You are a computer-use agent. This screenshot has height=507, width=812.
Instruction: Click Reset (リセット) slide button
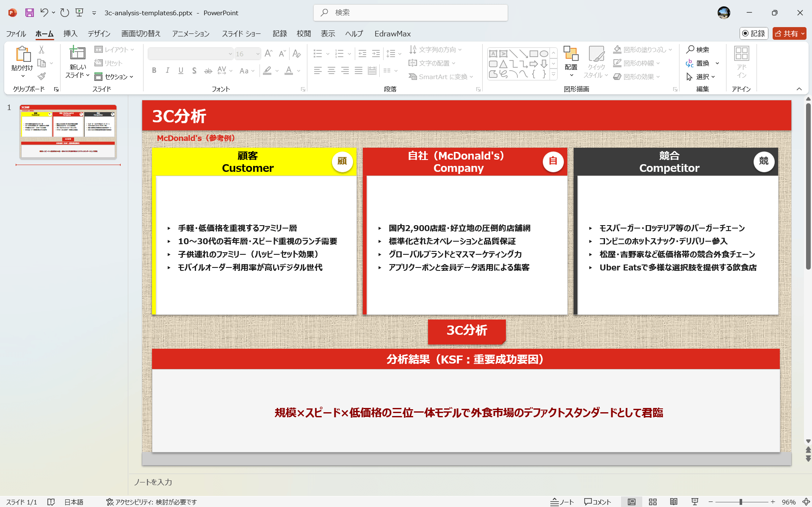[108, 63]
